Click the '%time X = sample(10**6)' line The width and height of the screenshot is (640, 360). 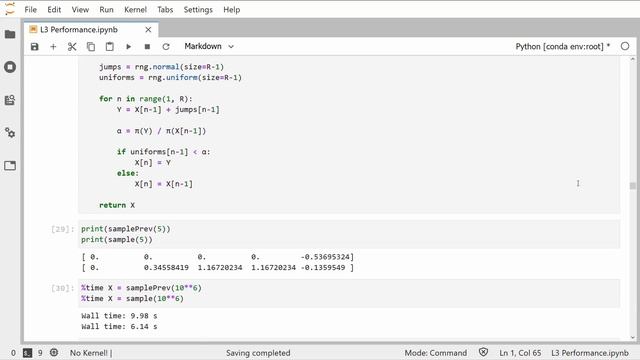[132, 299]
